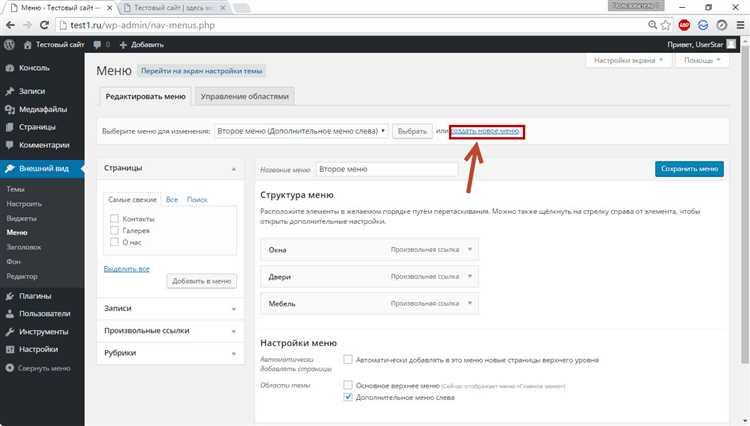Uncheck Дополнительное меню слева checkbox
The height and width of the screenshot is (426, 750).
347,397
